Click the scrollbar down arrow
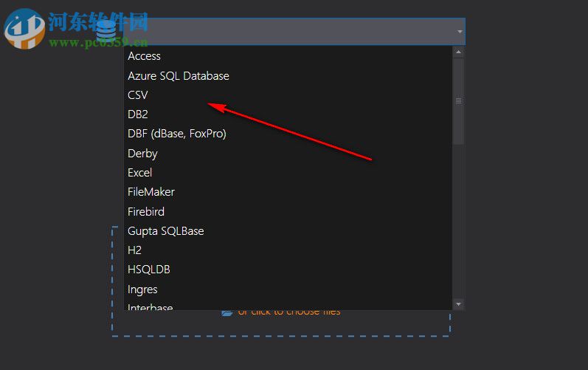 458,304
